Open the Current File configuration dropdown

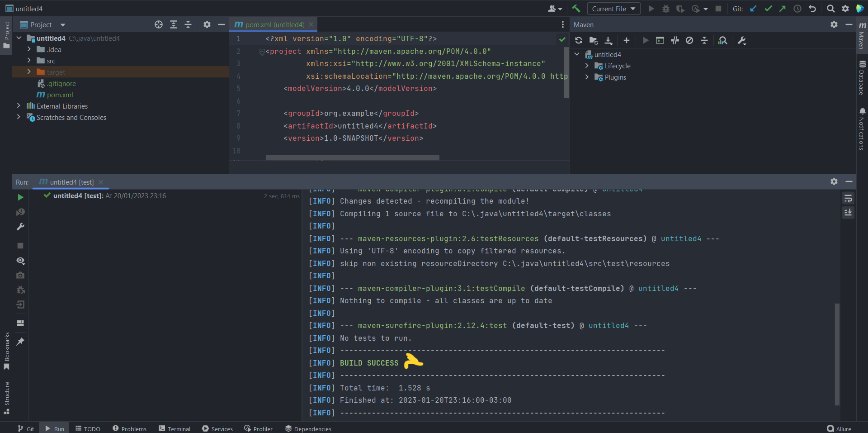tap(613, 8)
